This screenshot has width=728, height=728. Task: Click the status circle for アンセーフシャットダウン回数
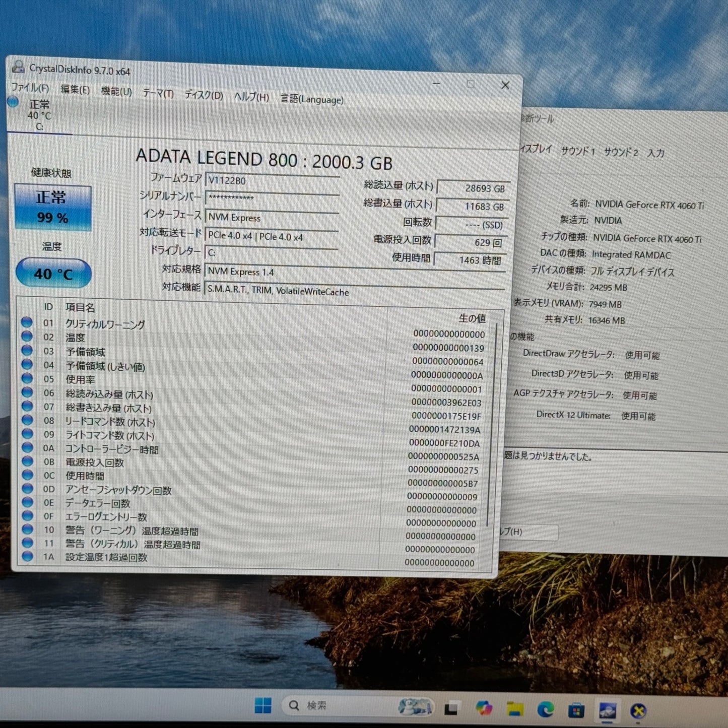pyautogui.click(x=27, y=488)
